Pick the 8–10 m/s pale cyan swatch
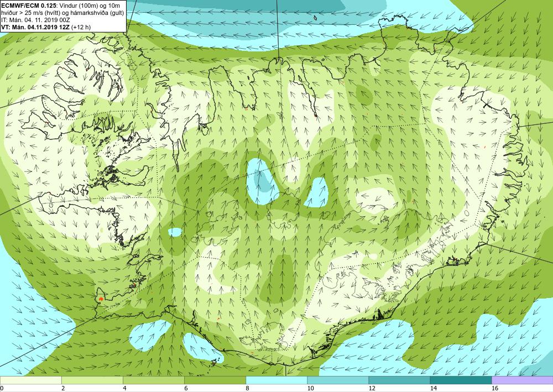This screenshot has height=392, width=553. pos(276,380)
